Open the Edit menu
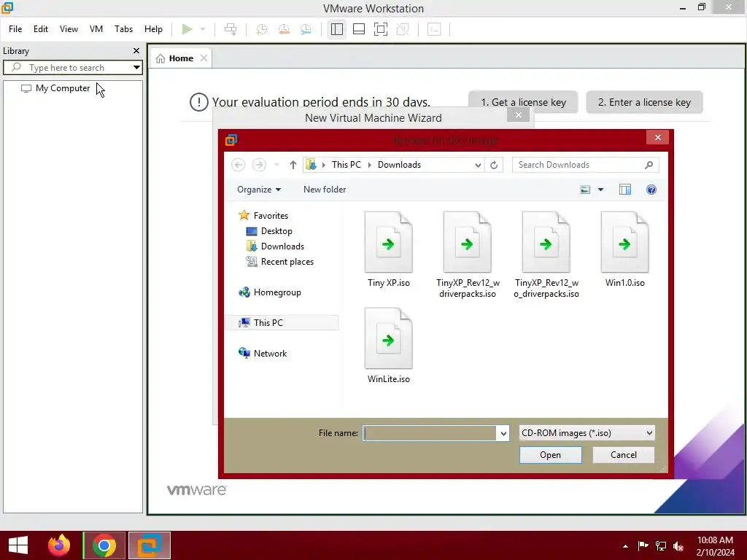Image resolution: width=747 pixels, height=560 pixels. (41, 29)
